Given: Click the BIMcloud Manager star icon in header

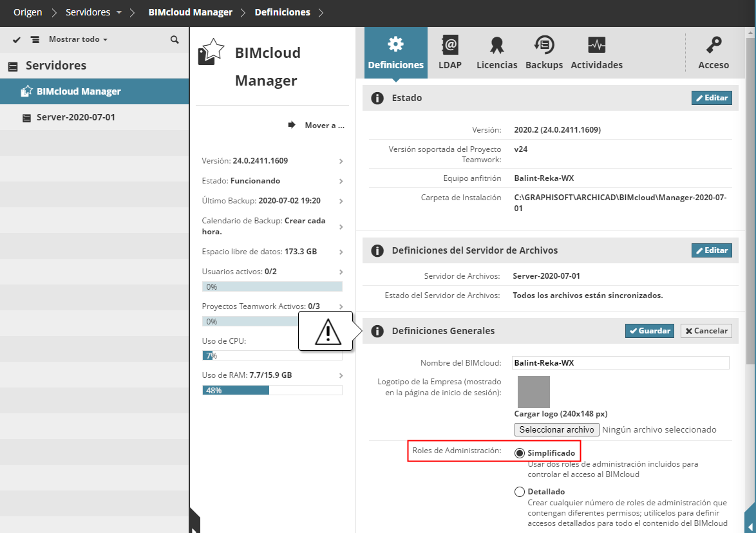Looking at the screenshot, I should [211, 51].
